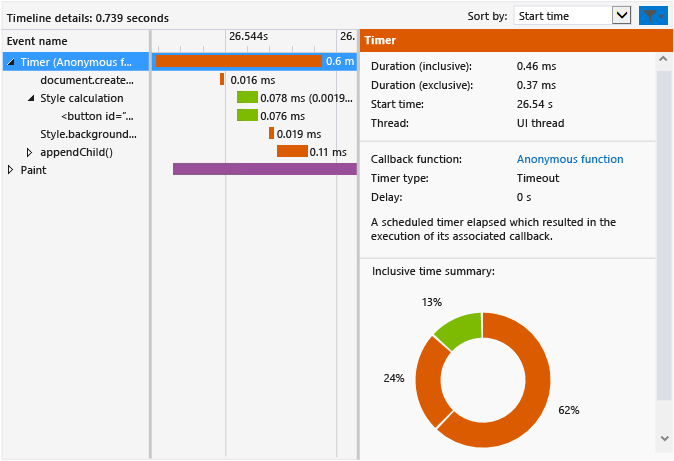The width and height of the screenshot is (674, 461).
Task: Select the button id element row
Action: point(97,116)
